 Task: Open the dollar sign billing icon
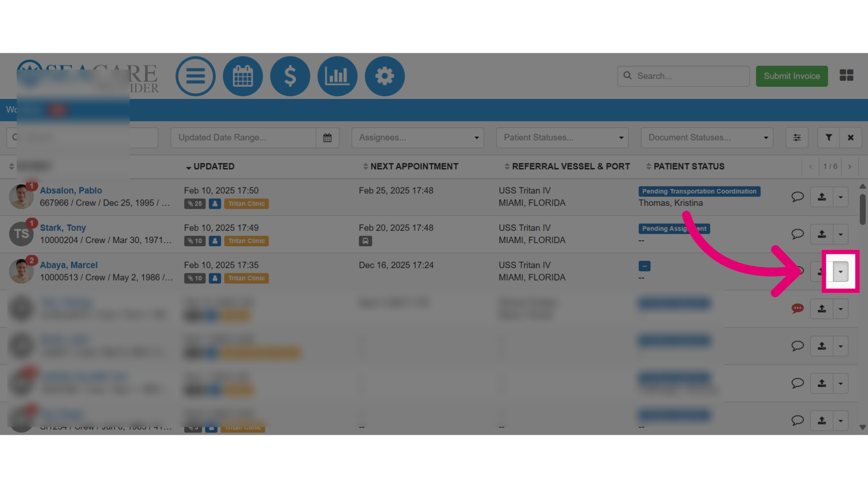pyautogui.click(x=290, y=76)
